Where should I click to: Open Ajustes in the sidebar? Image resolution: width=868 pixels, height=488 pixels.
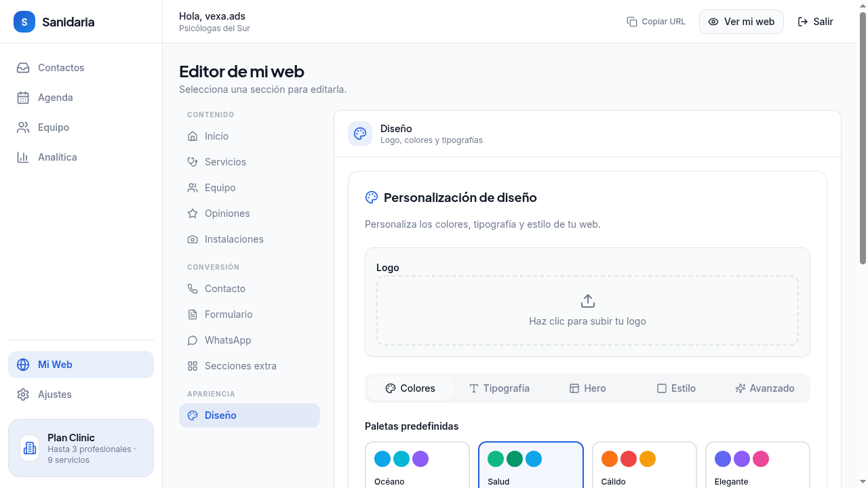pos(81,394)
